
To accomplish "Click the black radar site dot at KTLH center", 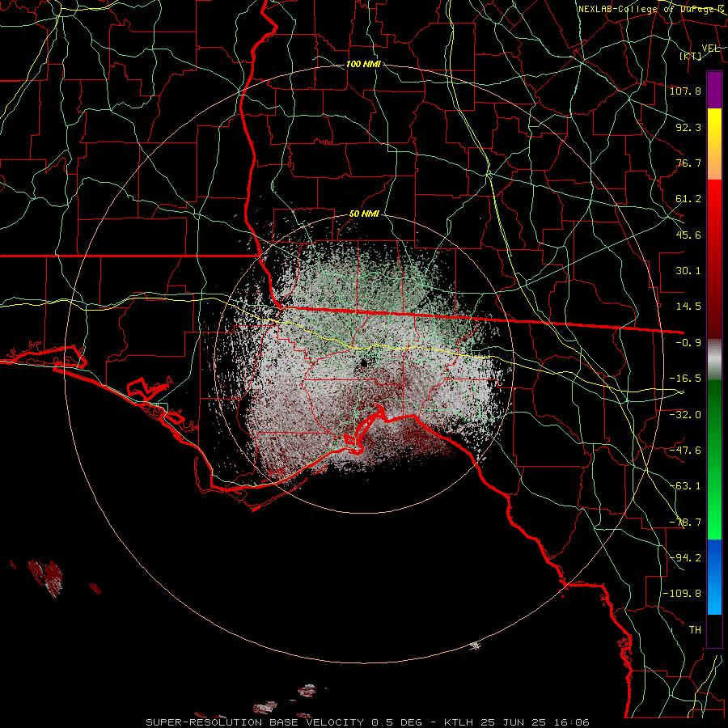I will 364,363.
